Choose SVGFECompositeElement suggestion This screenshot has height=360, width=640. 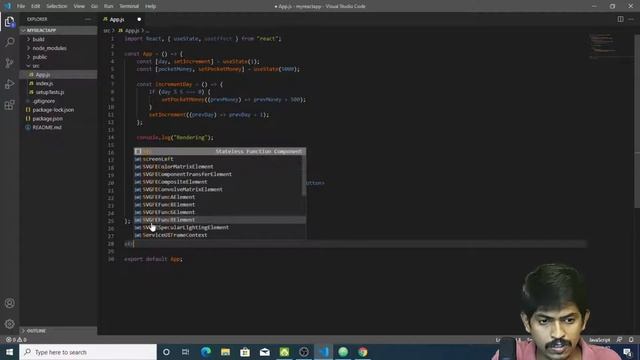219,182
